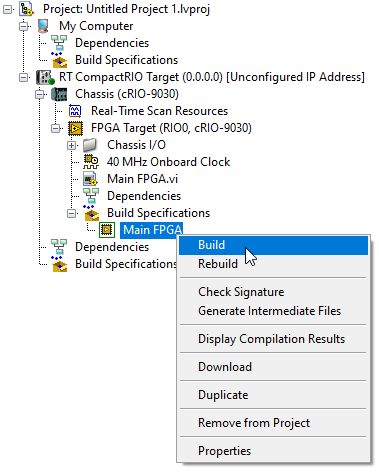Select 'Real-Time Scan Resources' label
The width and height of the screenshot is (379, 472).
click(160, 111)
